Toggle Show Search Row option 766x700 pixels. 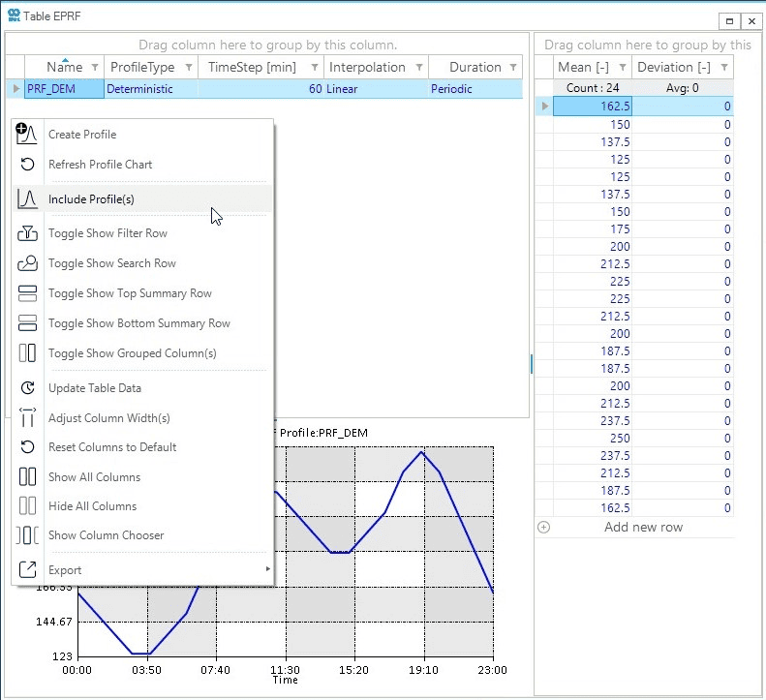pyautogui.click(x=111, y=263)
